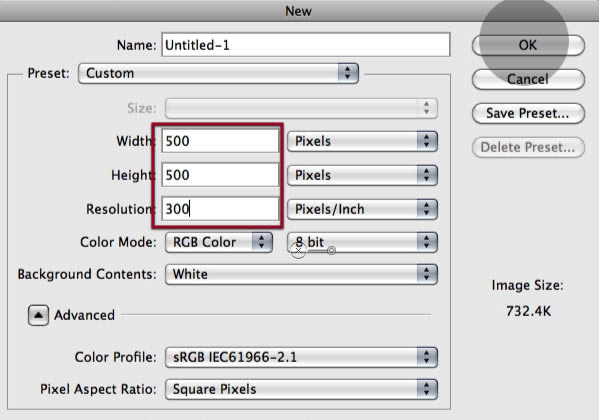
Task: Click Save Preset button
Action: (528, 113)
